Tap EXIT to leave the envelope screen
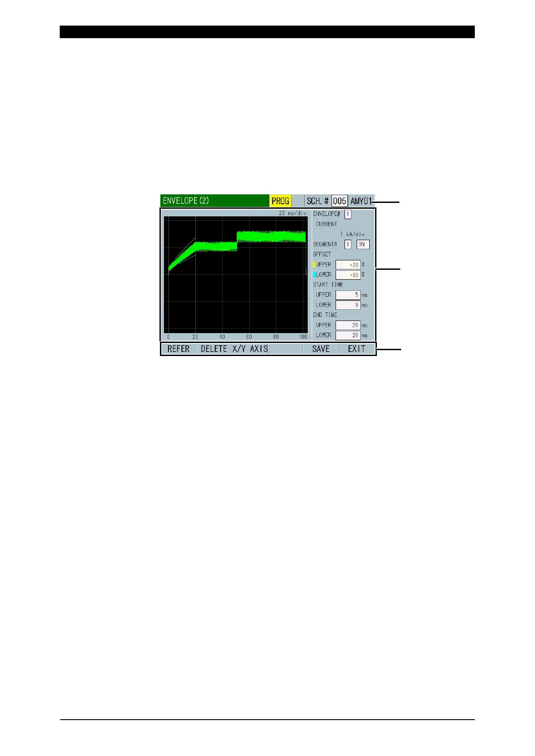The image size is (535, 756). pyautogui.click(x=357, y=349)
